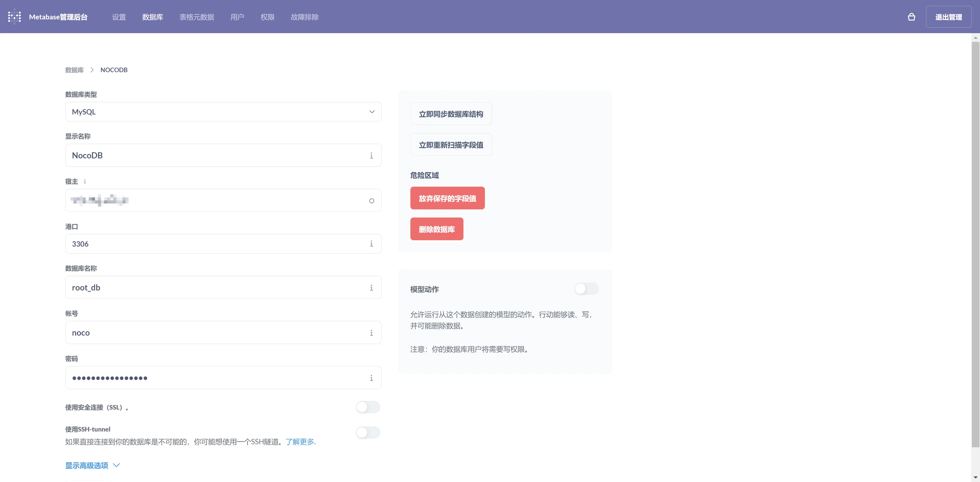980x482 pixels.
Task: Focus the 密码 password input
Action: tap(223, 378)
